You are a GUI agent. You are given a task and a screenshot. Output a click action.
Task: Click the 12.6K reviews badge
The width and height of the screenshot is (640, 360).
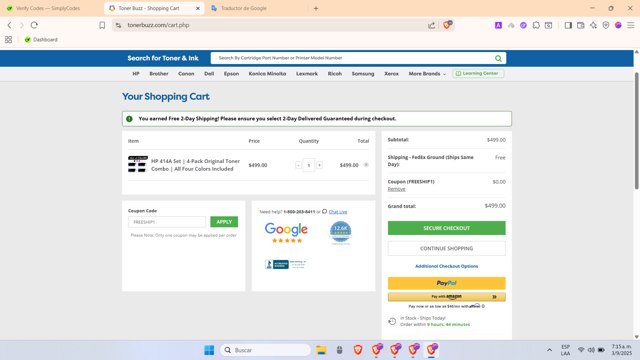tap(340, 233)
